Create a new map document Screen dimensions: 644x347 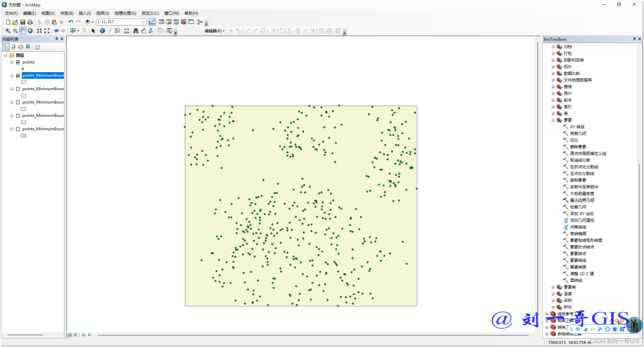tap(8, 22)
